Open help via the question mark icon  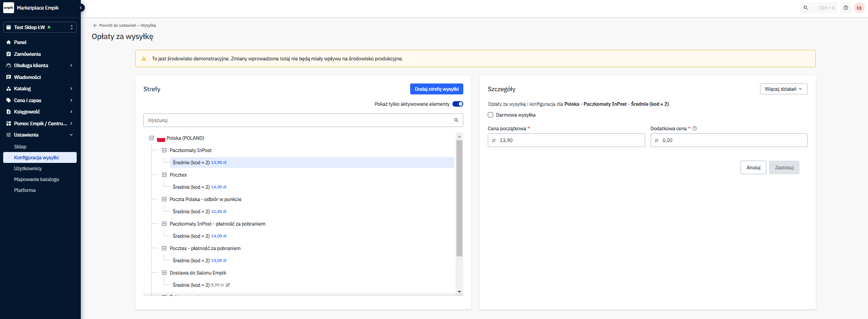click(x=846, y=8)
